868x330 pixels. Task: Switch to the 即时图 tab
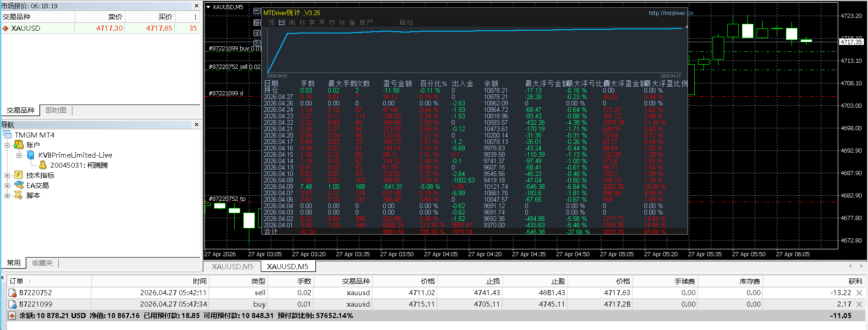click(56, 110)
